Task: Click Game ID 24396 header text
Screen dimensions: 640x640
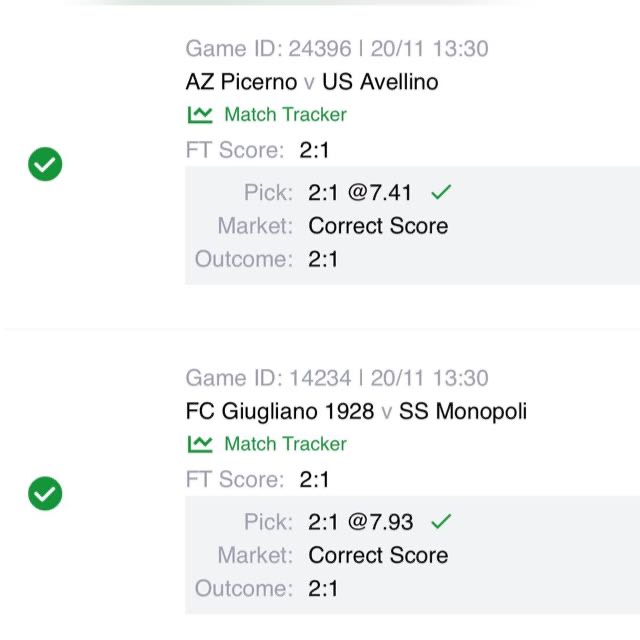Action: [337, 48]
